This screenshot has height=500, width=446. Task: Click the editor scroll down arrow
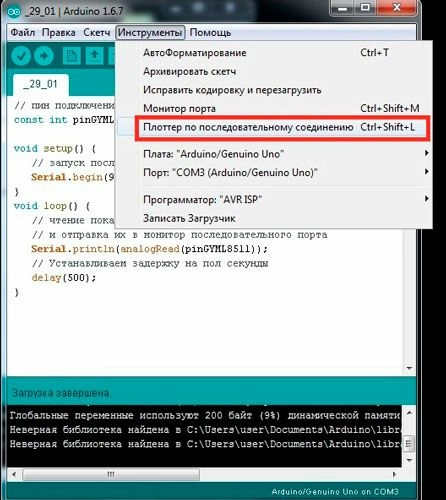pos(409,368)
